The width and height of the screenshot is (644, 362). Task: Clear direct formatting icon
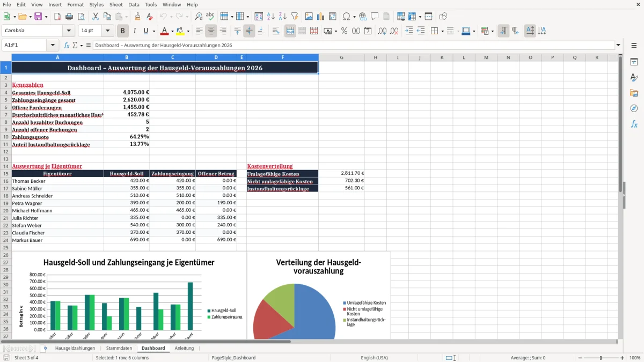(149, 16)
